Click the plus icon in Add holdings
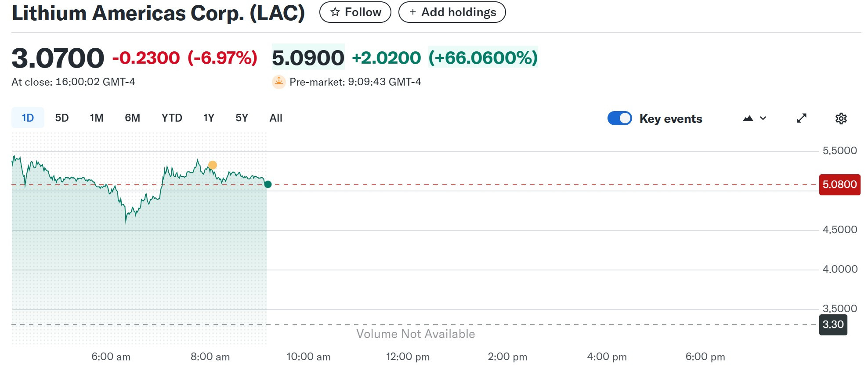868x367 pixels. click(x=412, y=12)
